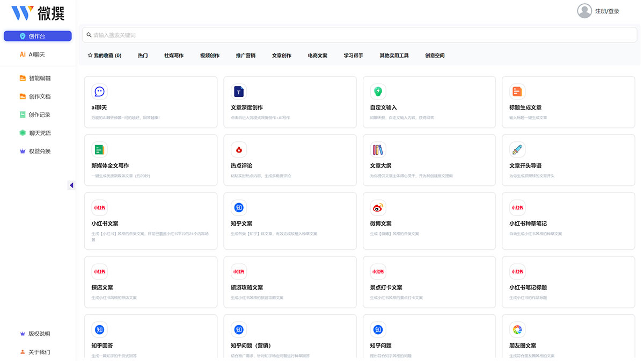Click the 文章开头导语 pencil icon
The width and height of the screenshot is (644, 361).
click(x=517, y=150)
